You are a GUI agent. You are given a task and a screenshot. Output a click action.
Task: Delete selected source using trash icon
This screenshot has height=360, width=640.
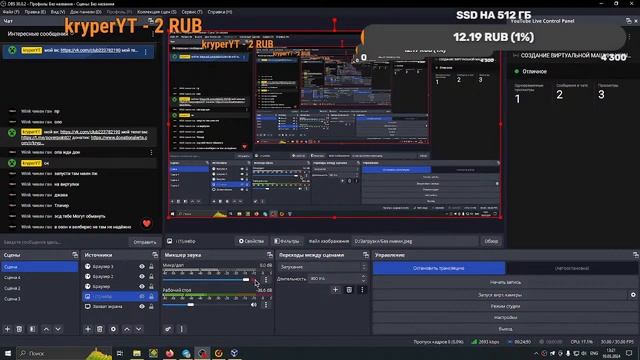pos(100,329)
